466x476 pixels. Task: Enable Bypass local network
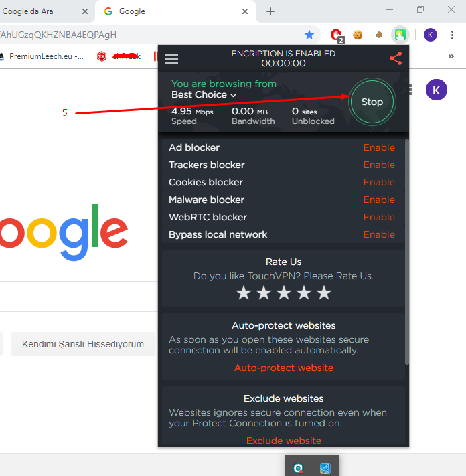[x=379, y=234]
